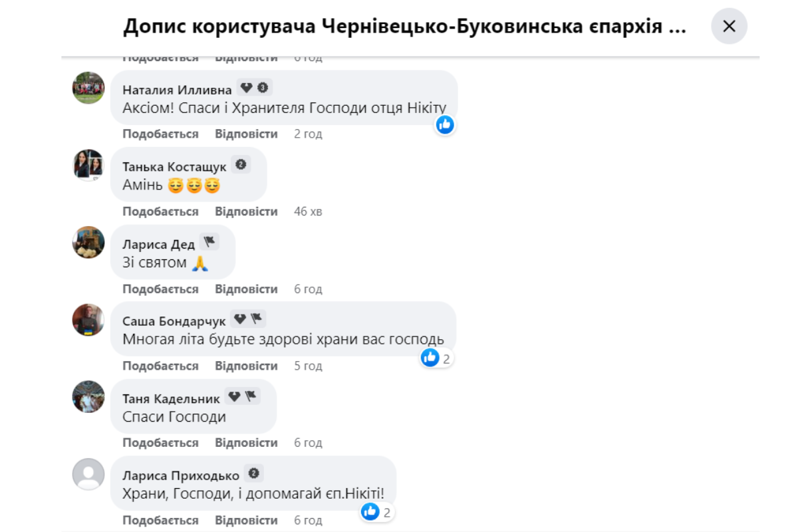Click Подобається under Танька Костащук's comment
798x532 pixels.
[159, 211]
